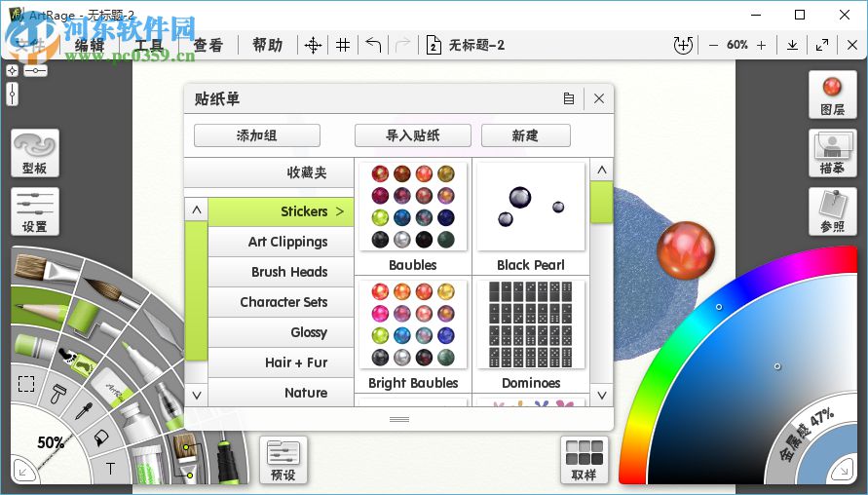Select the pencil tool in tool picker

pos(39,309)
